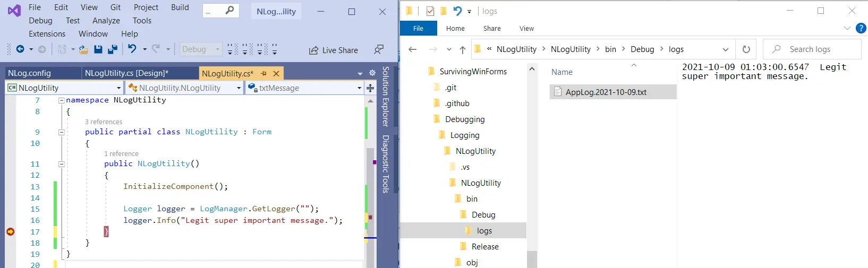Undo last edit in Visual Studio
Screen dimensions: 868x268
point(132,49)
